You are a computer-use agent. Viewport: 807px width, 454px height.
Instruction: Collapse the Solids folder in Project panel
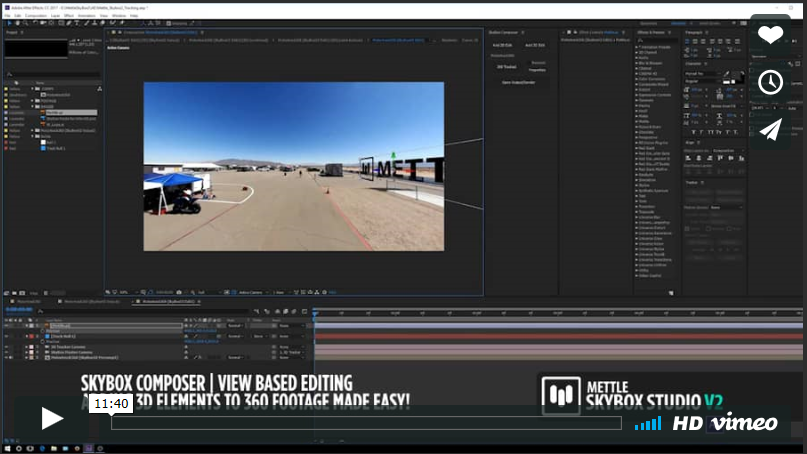[x=32, y=136]
